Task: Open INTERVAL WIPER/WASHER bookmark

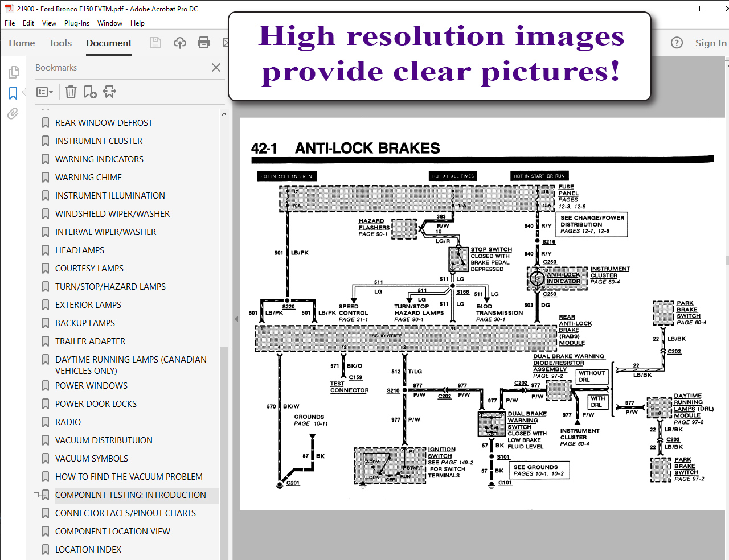Action: coord(105,232)
